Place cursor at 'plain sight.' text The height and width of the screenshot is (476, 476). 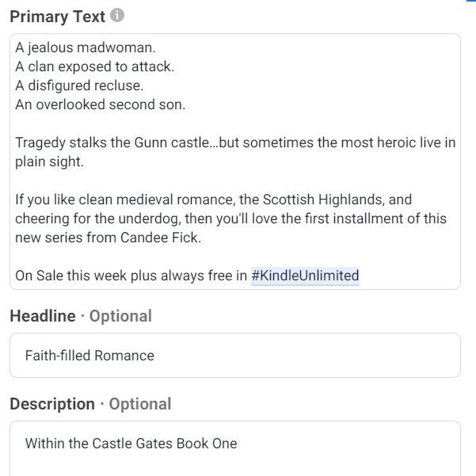[49, 162]
